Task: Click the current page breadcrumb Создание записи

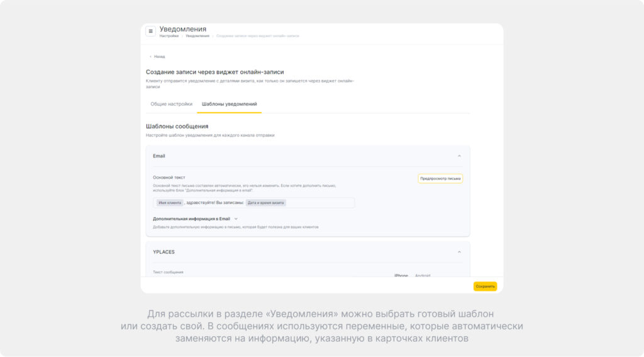Action: [257, 36]
